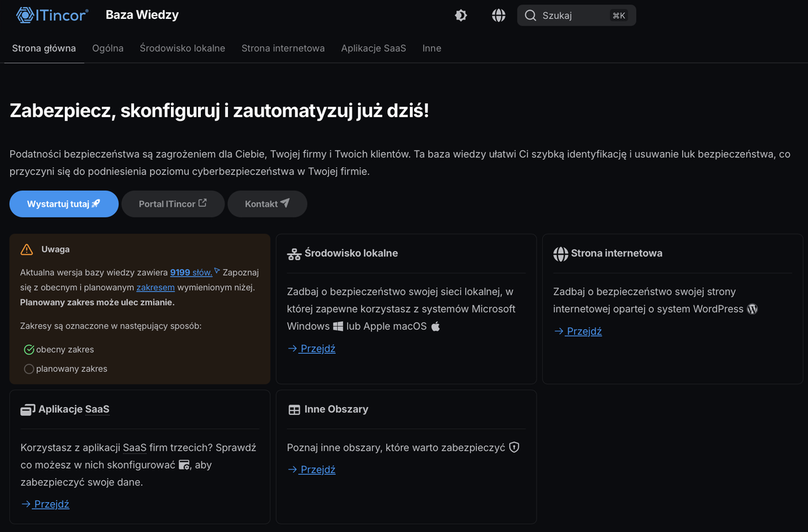808x532 pixels.
Task: Click the main heading Zabezpiecz, skonfiguruj i zautomatyzuj
Action: [x=219, y=111]
